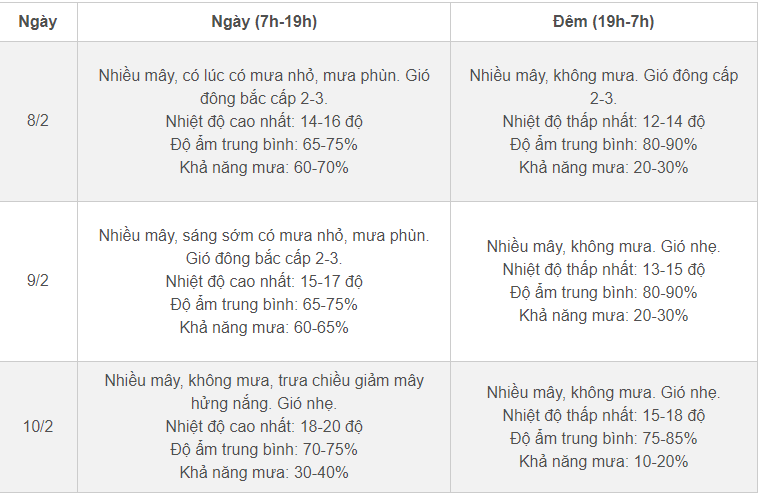Click the 9/2 daytime rain chance 60-65%
This screenshot has height=493, width=759.
pyautogui.click(x=264, y=327)
